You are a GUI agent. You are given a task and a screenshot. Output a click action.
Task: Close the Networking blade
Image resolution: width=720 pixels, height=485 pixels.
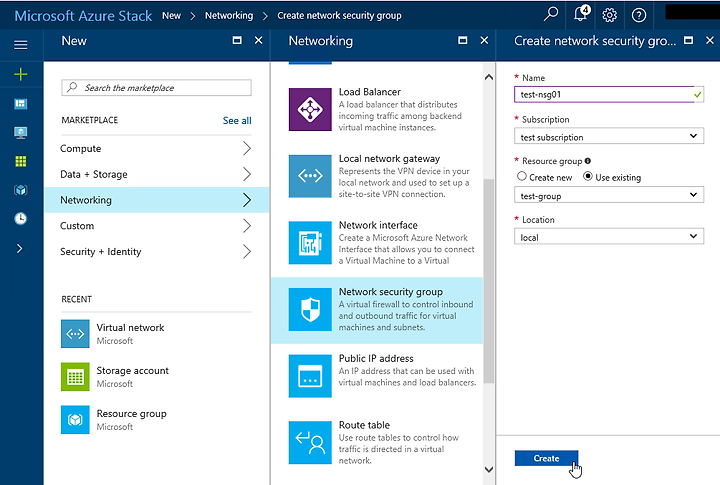click(484, 40)
